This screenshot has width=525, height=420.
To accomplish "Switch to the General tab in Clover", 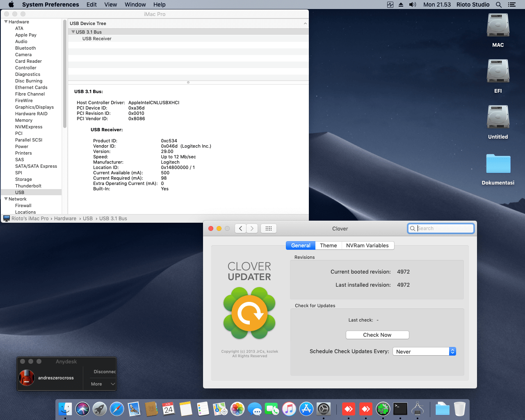I will [301, 245].
